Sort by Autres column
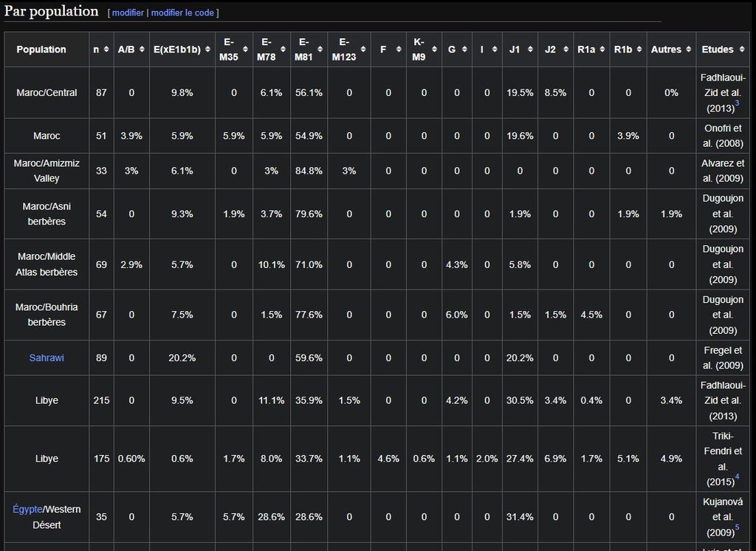This screenshot has width=756, height=551. [x=671, y=49]
